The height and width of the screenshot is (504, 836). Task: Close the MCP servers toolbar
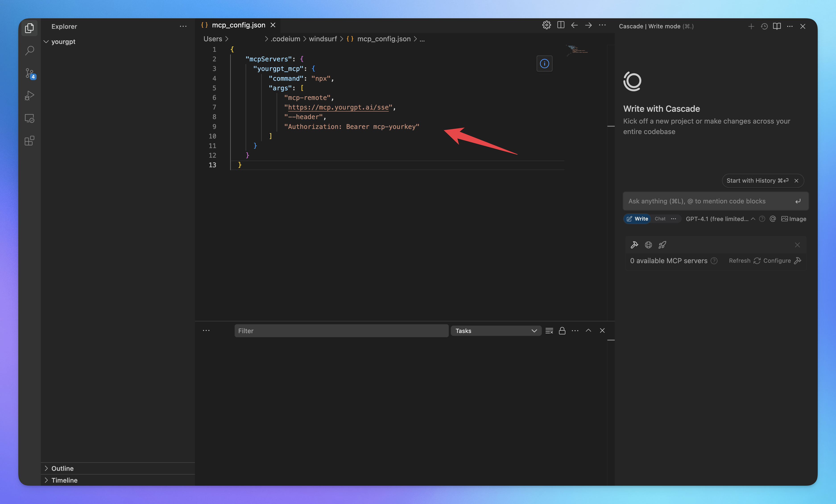coord(797,245)
